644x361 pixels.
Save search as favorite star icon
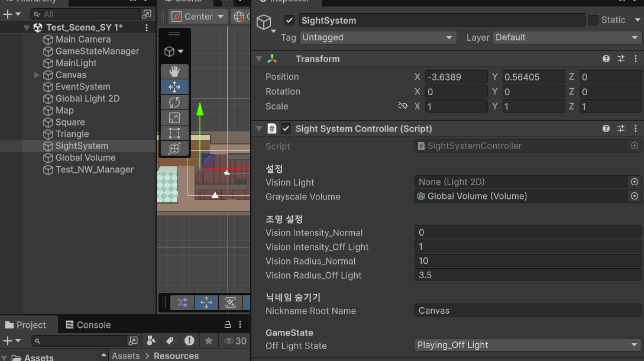(209, 340)
